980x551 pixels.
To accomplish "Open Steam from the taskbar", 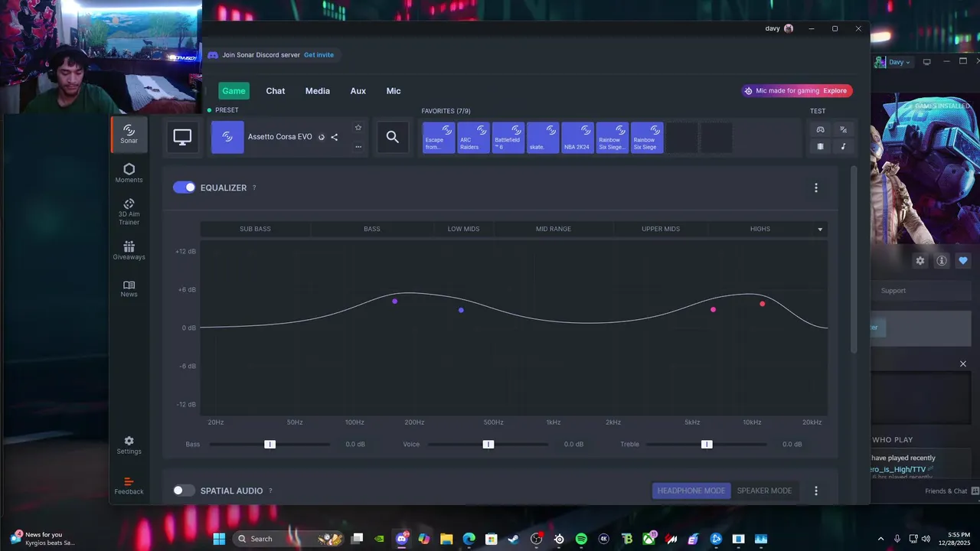I will 514,539.
